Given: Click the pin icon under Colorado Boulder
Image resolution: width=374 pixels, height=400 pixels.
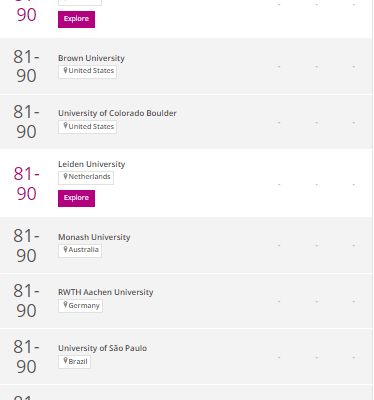Looking at the screenshot, I should [65, 126].
